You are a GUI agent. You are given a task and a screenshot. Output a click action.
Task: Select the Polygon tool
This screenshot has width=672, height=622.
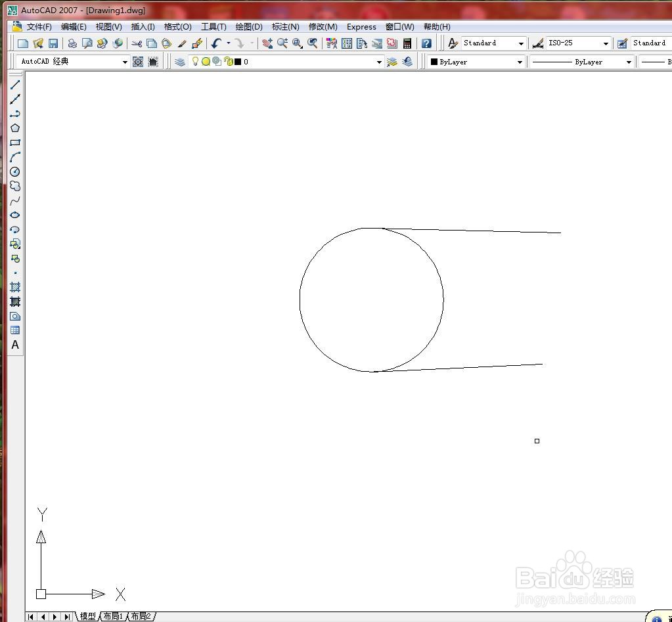coord(15,128)
